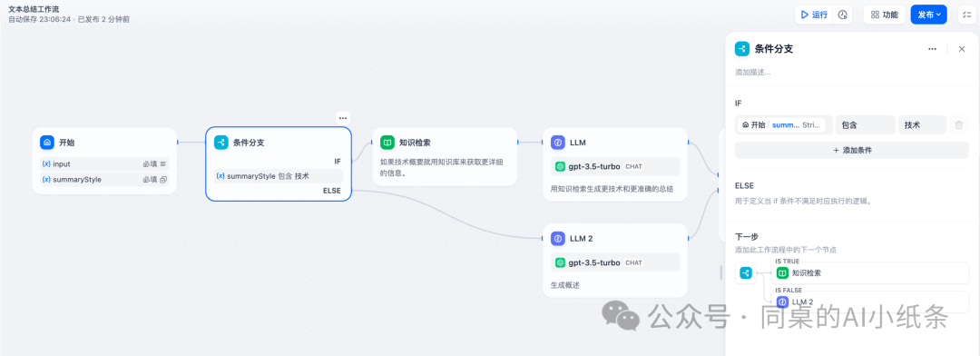980x356 pixels.
Task: Click the CHAT tag in LLM node
Action: [x=633, y=166]
